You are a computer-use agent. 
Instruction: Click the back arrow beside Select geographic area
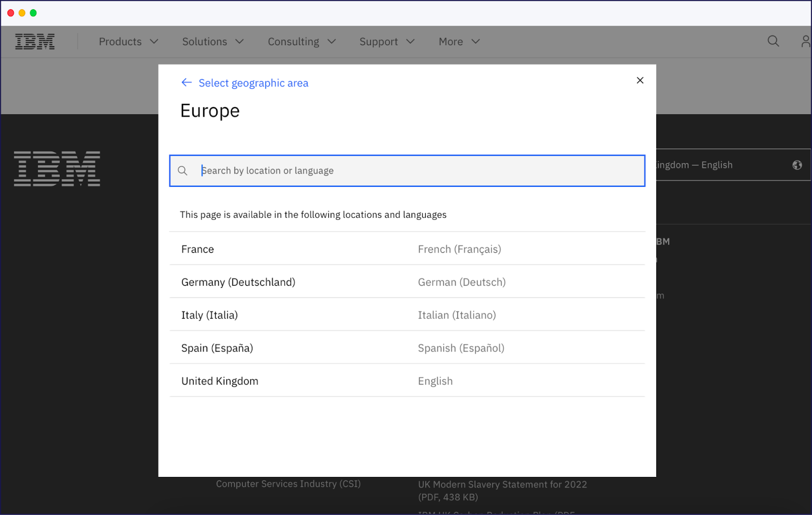[x=186, y=82]
